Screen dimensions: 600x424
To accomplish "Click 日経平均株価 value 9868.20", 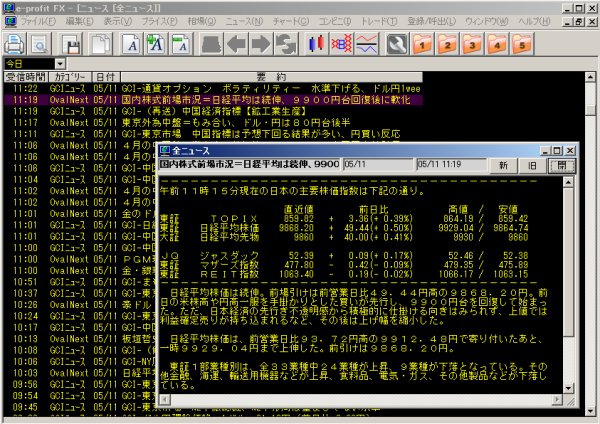I will (x=296, y=228).
